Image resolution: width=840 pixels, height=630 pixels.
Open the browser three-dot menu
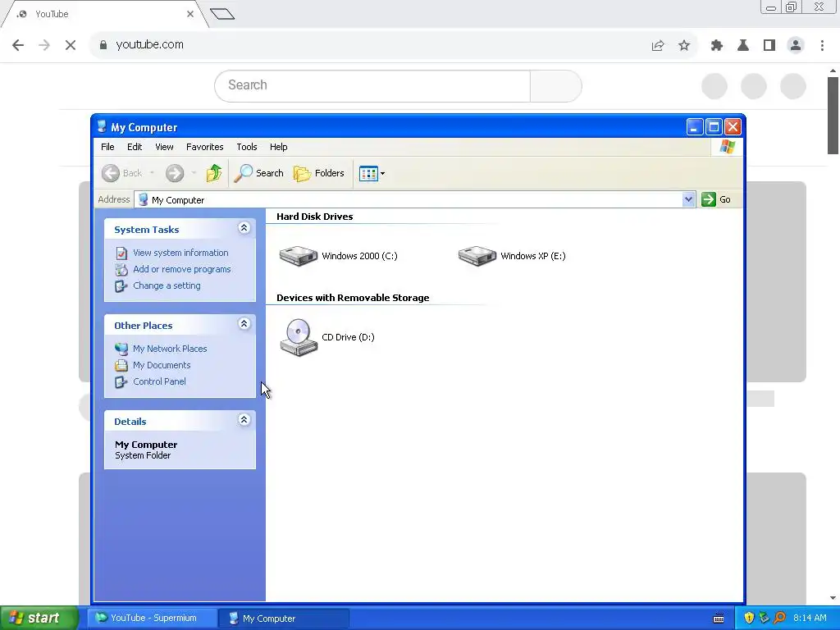click(x=822, y=46)
